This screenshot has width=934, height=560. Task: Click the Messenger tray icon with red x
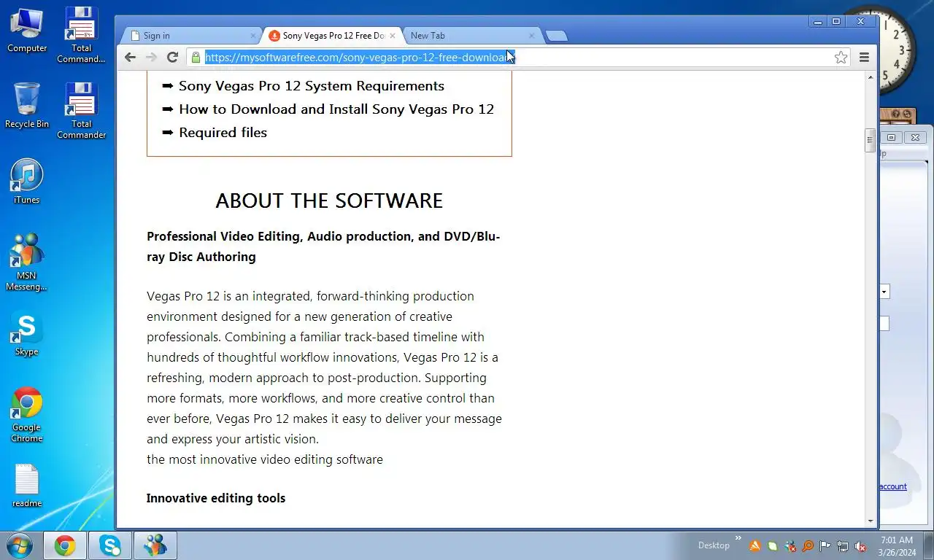click(790, 545)
